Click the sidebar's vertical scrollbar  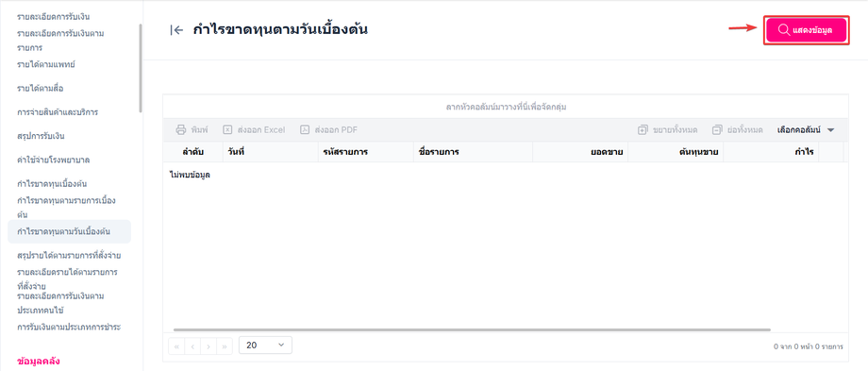[141, 68]
